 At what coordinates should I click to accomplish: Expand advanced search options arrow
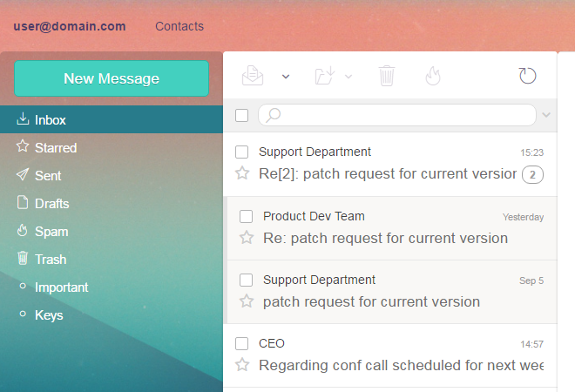(x=546, y=115)
